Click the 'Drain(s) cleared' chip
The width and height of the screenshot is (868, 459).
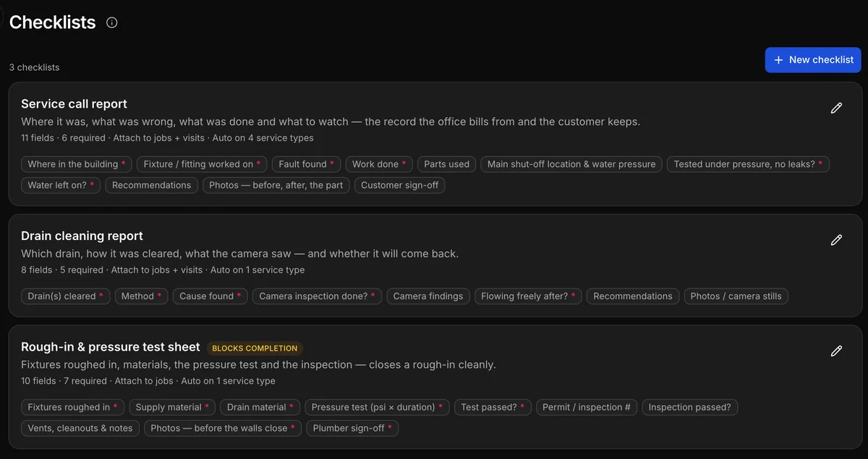tap(66, 296)
